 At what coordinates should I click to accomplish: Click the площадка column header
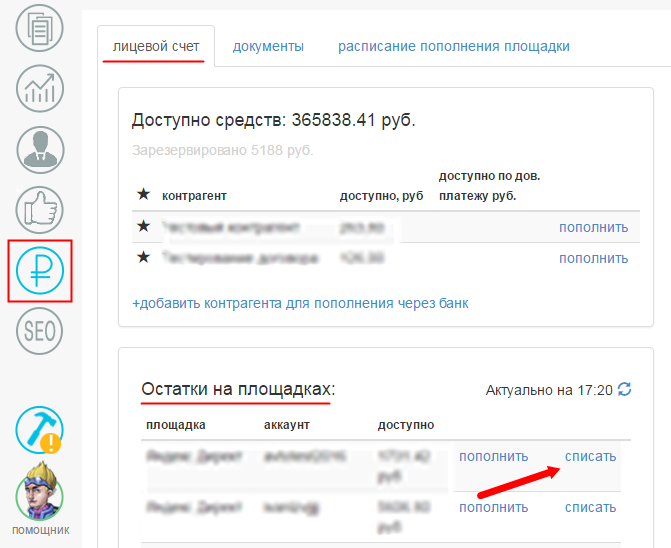click(x=176, y=425)
